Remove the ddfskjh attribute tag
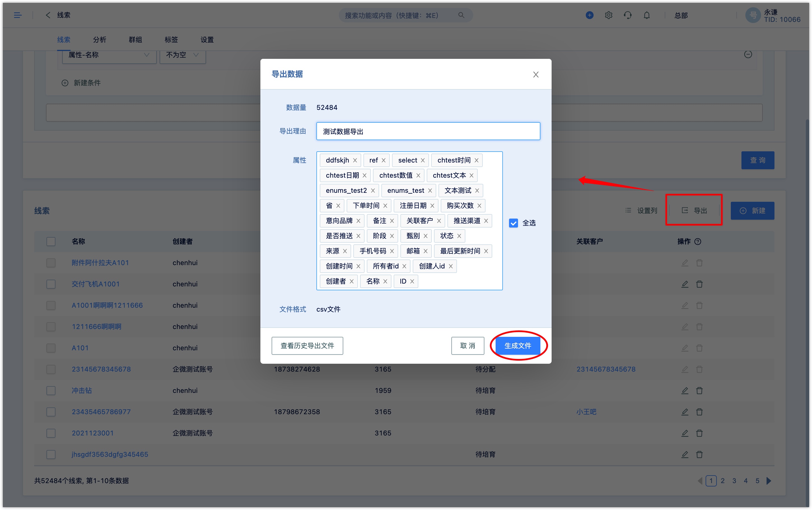The width and height of the screenshot is (812, 510). 355,160
